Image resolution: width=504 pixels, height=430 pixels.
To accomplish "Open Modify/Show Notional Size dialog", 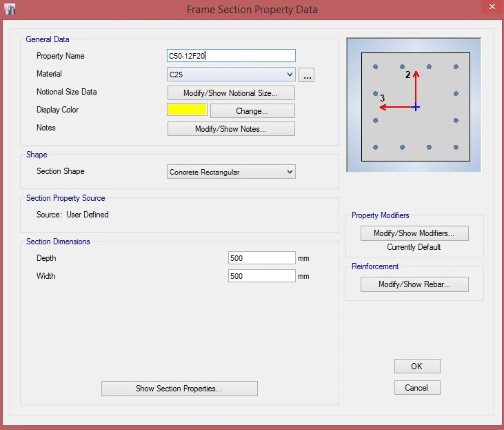I will [x=231, y=93].
